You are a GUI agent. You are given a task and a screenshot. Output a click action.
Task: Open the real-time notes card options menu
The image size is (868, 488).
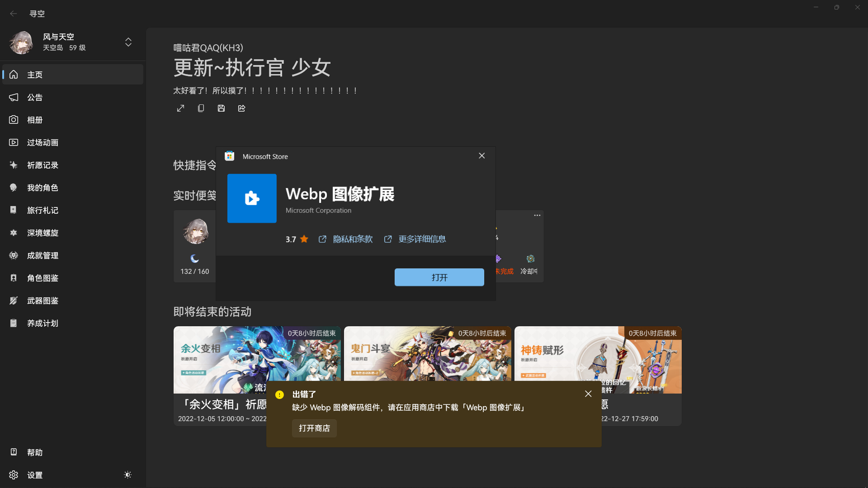[537, 216]
